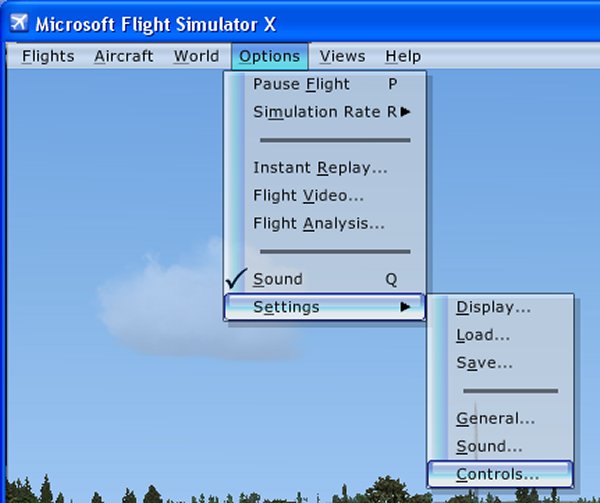Close the open Options menu

(x=269, y=56)
